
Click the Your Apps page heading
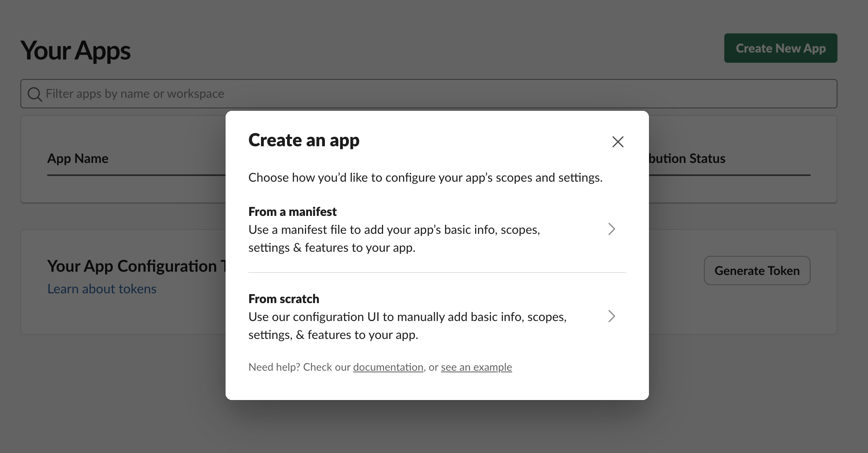[x=75, y=51]
